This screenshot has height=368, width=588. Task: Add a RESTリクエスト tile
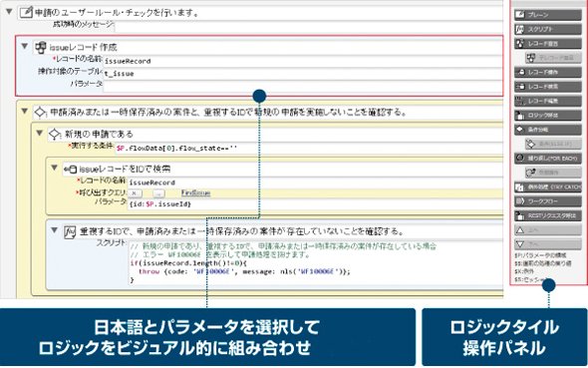tap(548, 215)
